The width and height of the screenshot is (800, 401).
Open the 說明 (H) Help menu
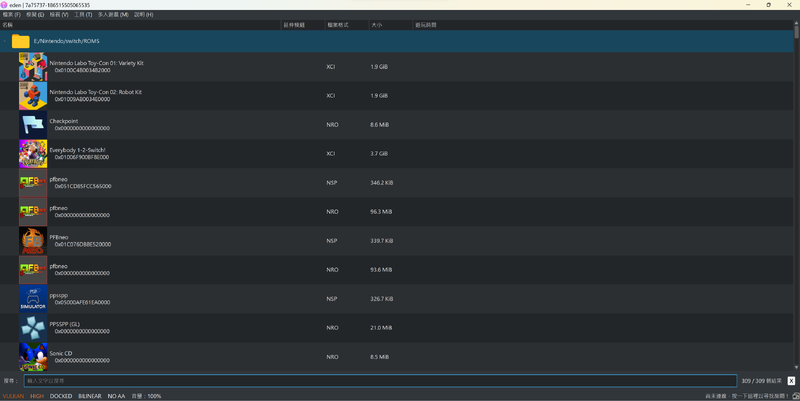[x=143, y=15]
